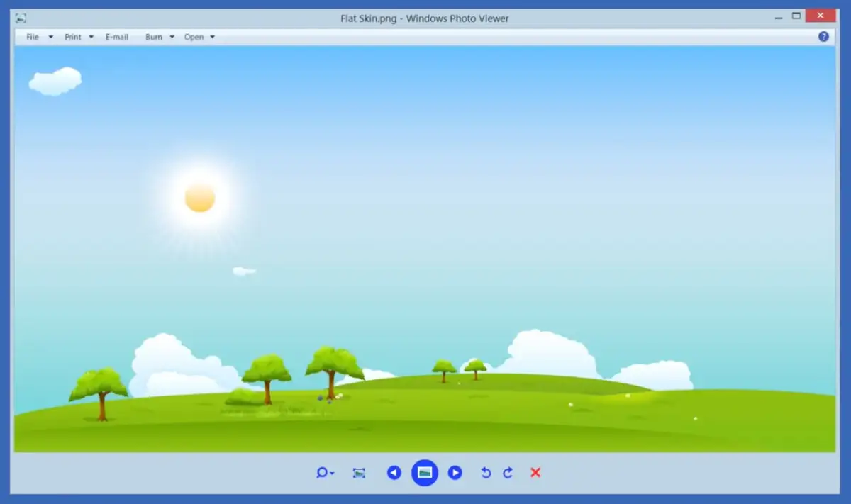Expand the arrow beside Open
Image resolution: width=851 pixels, height=504 pixels.
coord(212,37)
